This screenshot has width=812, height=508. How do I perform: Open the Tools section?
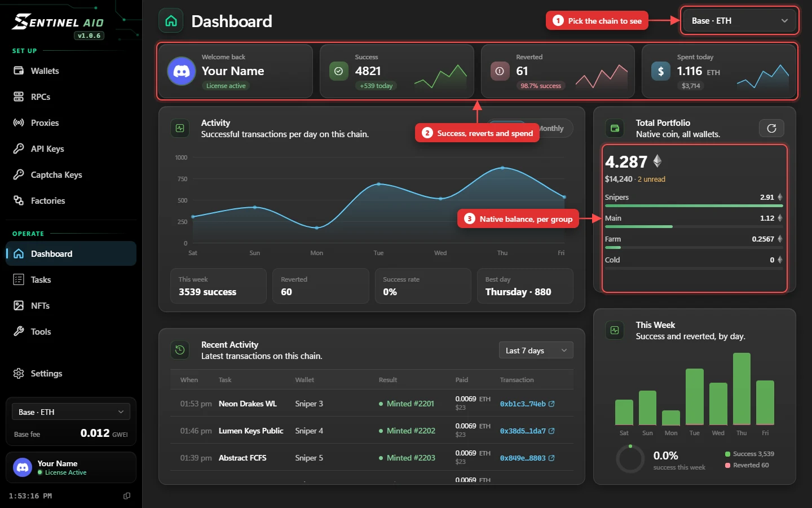click(x=71, y=331)
